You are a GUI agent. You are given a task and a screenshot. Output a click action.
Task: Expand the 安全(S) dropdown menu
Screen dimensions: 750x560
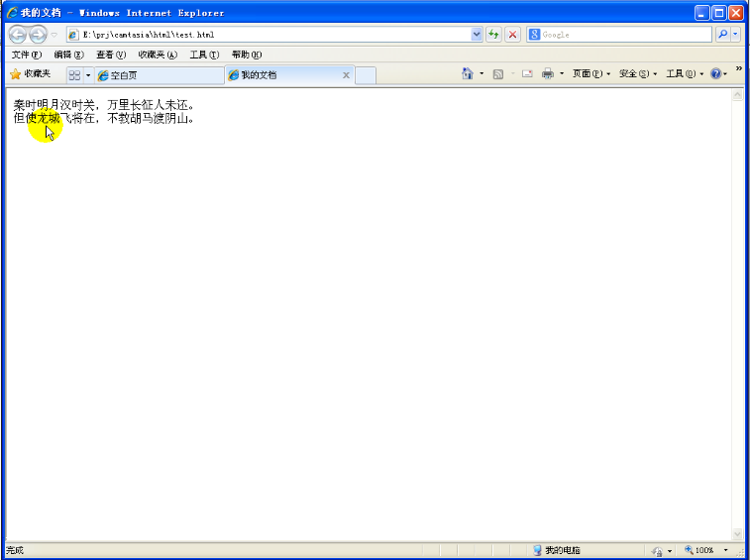point(638,74)
